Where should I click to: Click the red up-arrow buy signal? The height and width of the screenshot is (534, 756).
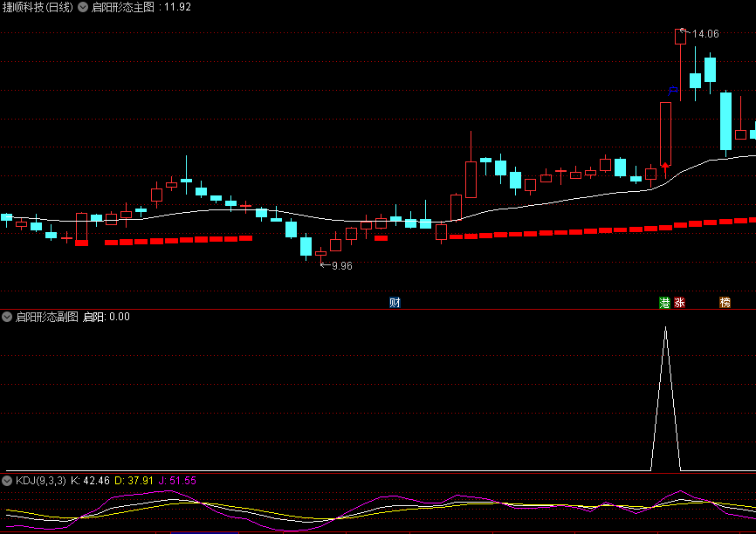[665, 169]
